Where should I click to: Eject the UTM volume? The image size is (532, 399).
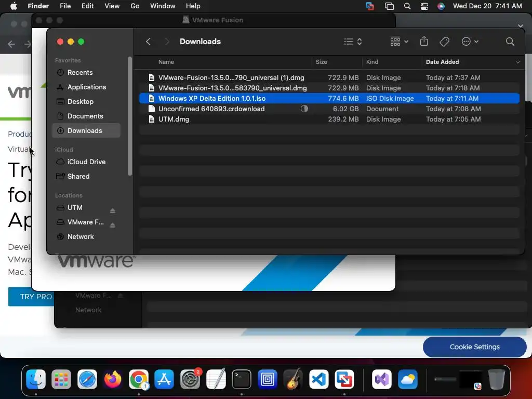click(113, 211)
